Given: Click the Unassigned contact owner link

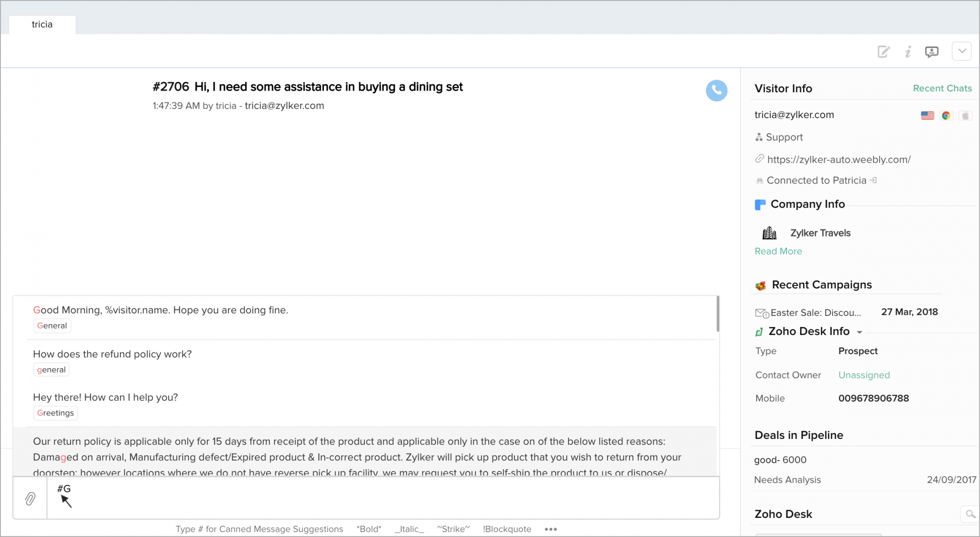Looking at the screenshot, I should [x=864, y=375].
